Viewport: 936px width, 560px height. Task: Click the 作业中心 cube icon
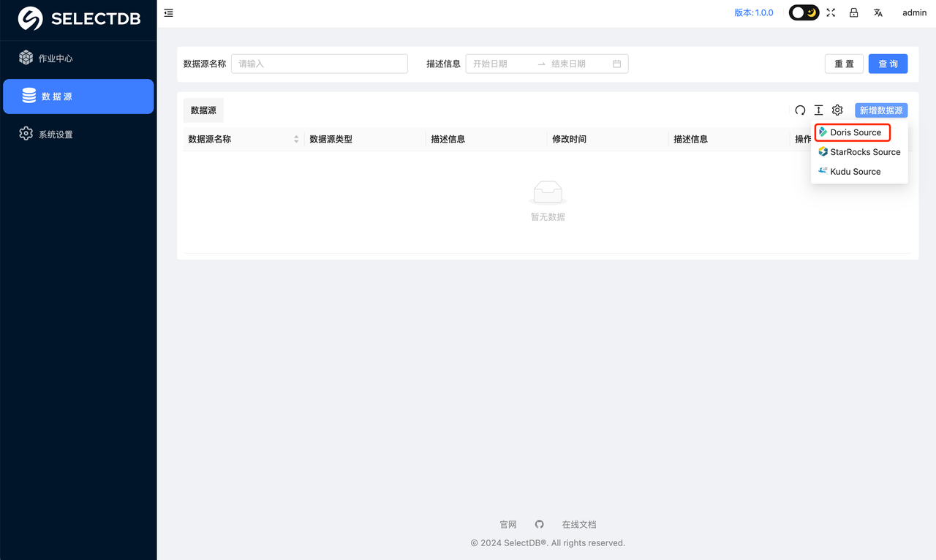[26, 57]
